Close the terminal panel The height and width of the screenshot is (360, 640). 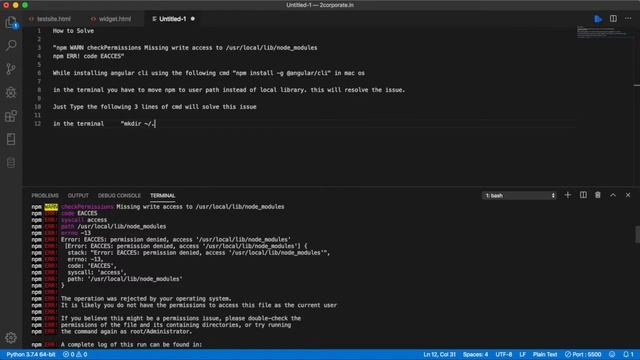(x=628, y=195)
